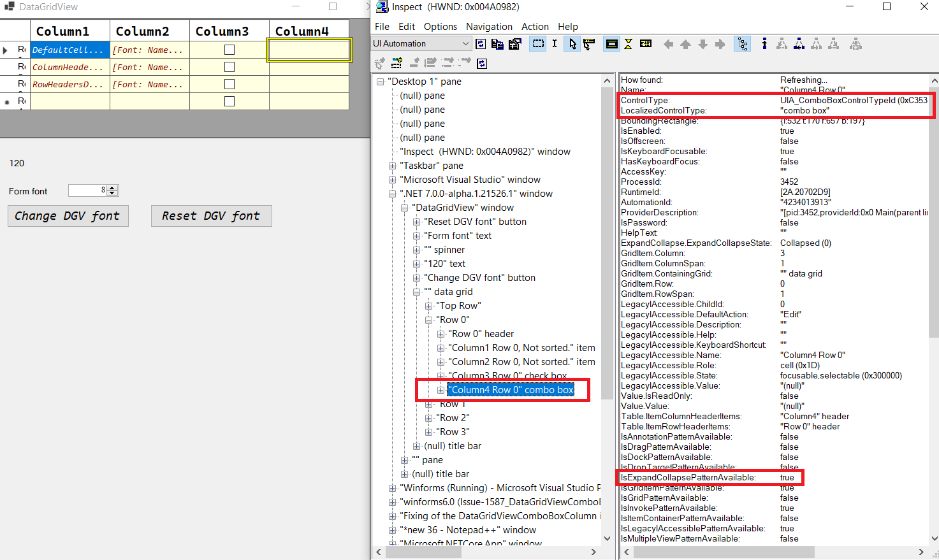939x560 pixels.
Task: Open the Help menu in Inspect
Action: (568, 27)
